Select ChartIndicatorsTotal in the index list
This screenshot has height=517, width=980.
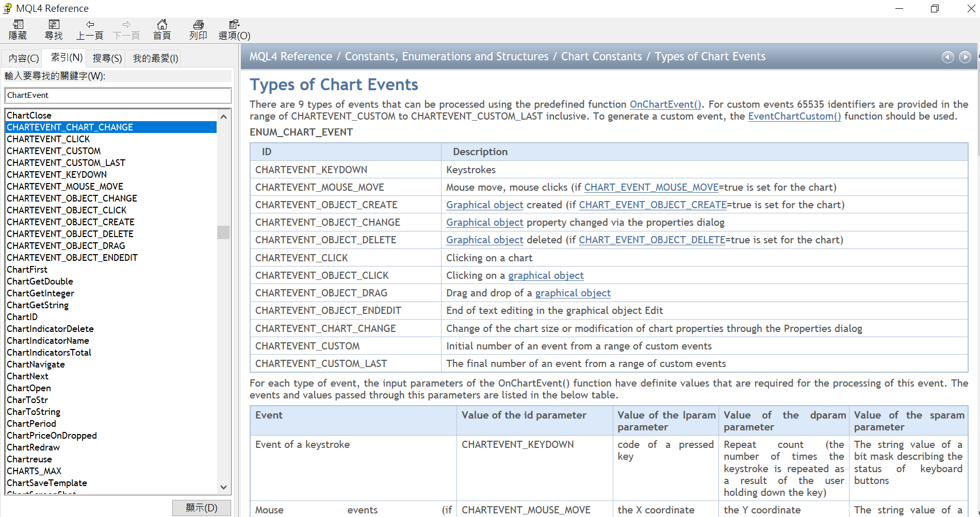[x=111, y=353]
